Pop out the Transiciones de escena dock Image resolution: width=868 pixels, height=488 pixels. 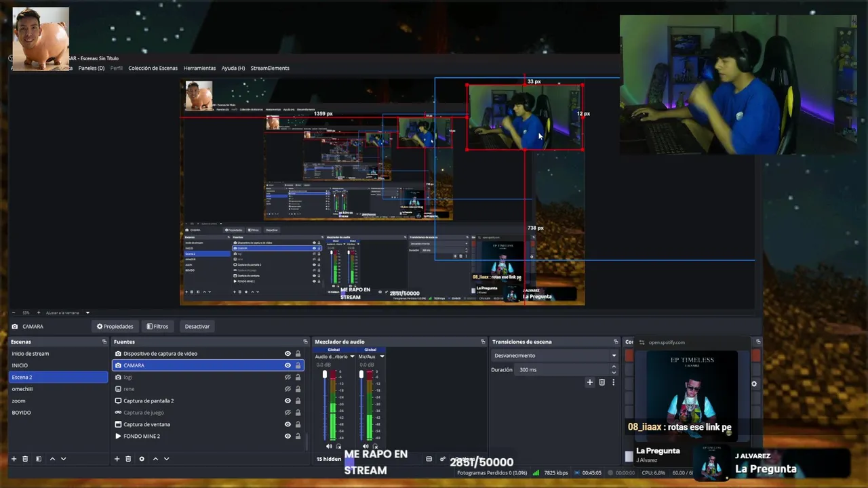(616, 342)
